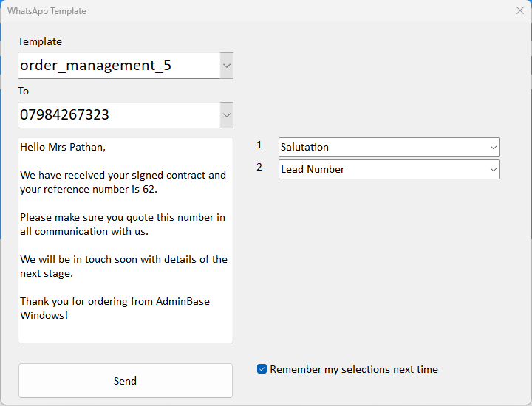
Task: Open the Lead Number parameter dropdown chevron
Action: [x=493, y=170]
